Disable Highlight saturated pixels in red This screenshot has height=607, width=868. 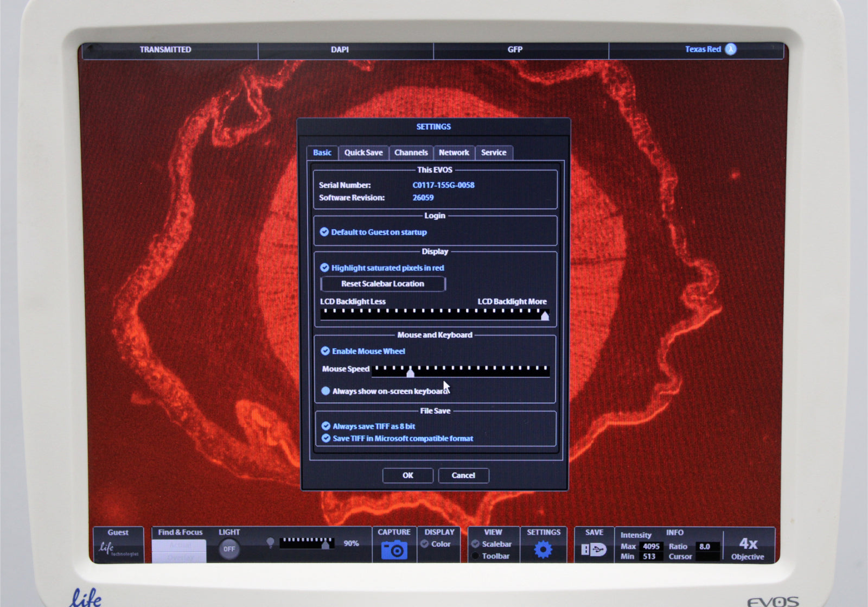[324, 268]
